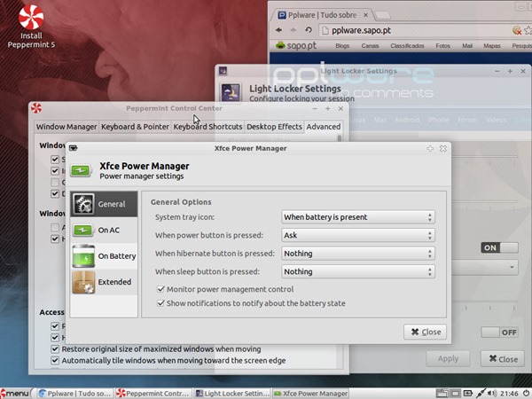The width and height of the screenshot is (532, 399).
Task: Switch to Light Locker Settings from taskbar
Action: (x=232, y=394)
